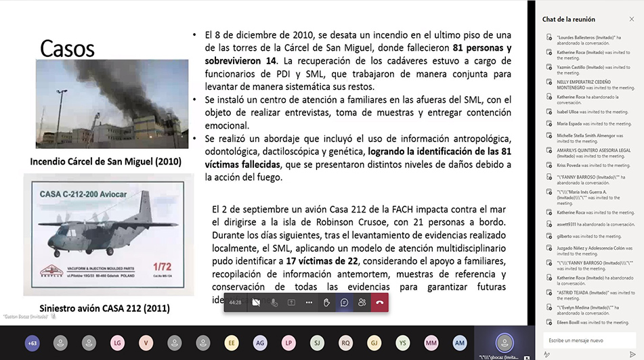Open the +63 overflow participants badge
The image size is (644, 360).
point(32,343)
